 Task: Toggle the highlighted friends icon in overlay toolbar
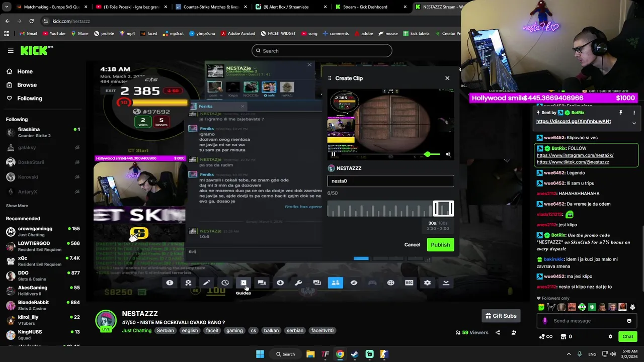pyautogui.click(x=335, y=283)
